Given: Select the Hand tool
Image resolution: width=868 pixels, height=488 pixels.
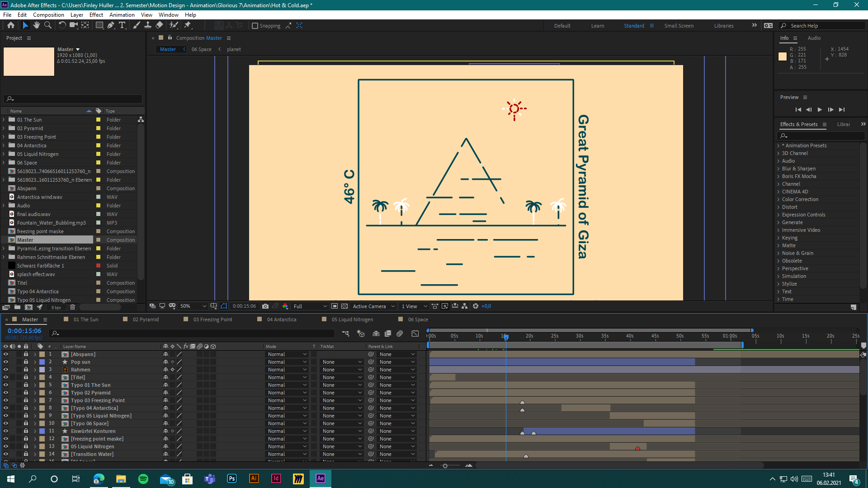Looking at the screenshot, I should [x=37, y=25].
